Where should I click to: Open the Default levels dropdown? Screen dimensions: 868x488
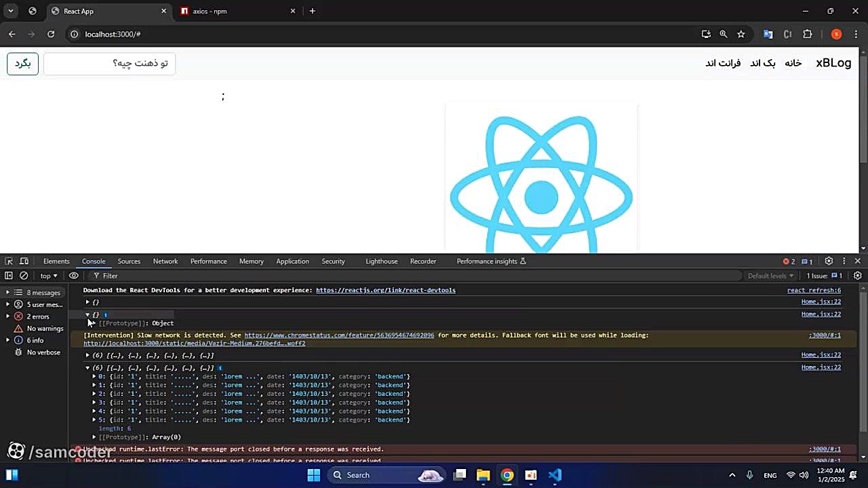point(770,276)
